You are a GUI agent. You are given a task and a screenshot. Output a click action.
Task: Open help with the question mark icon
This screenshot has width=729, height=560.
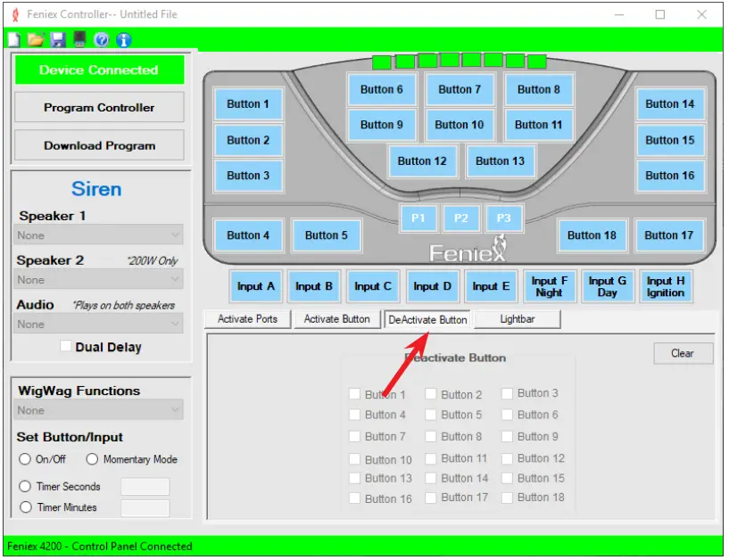click(102, 40)
